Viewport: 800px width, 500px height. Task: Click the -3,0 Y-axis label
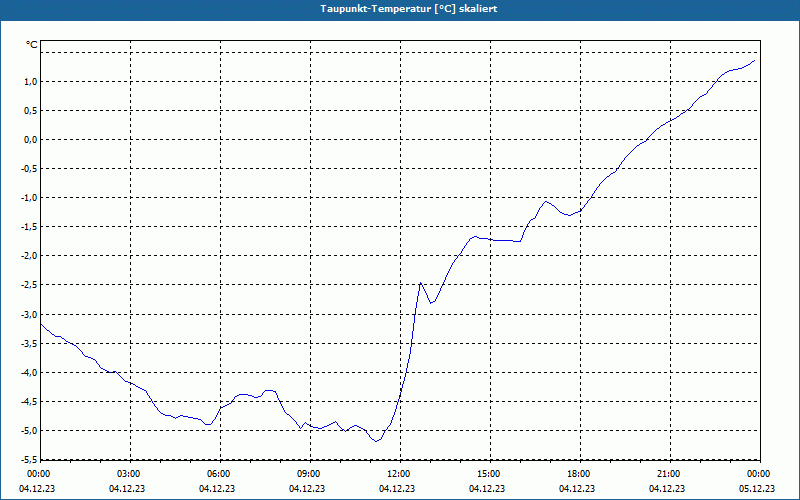tap(29, 314)
